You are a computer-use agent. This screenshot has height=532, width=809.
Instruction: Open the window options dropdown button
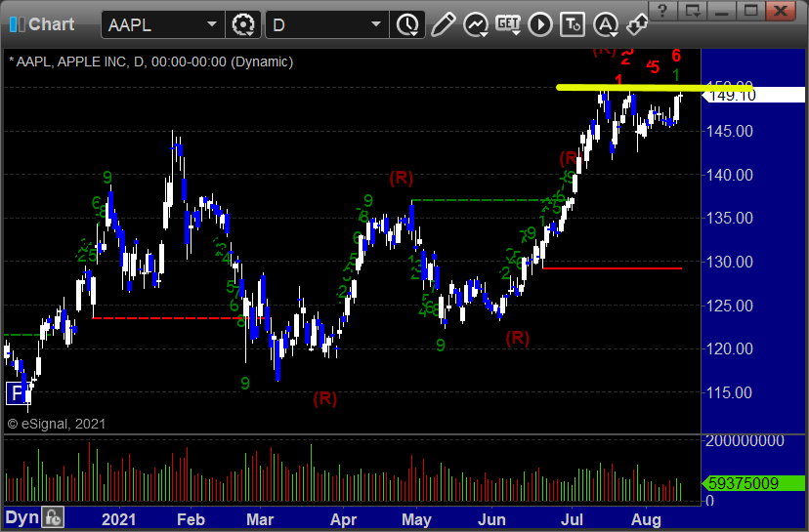692,11
